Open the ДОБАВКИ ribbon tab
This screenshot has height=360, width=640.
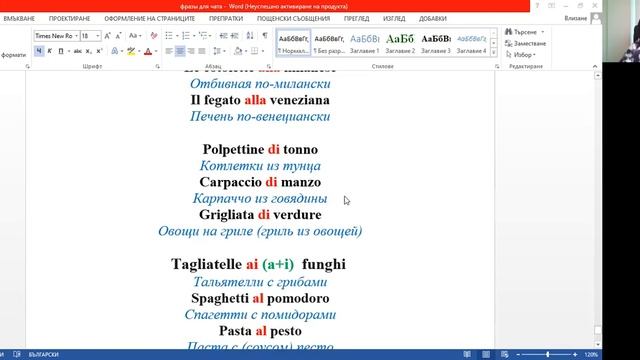[x=433, y=19]
